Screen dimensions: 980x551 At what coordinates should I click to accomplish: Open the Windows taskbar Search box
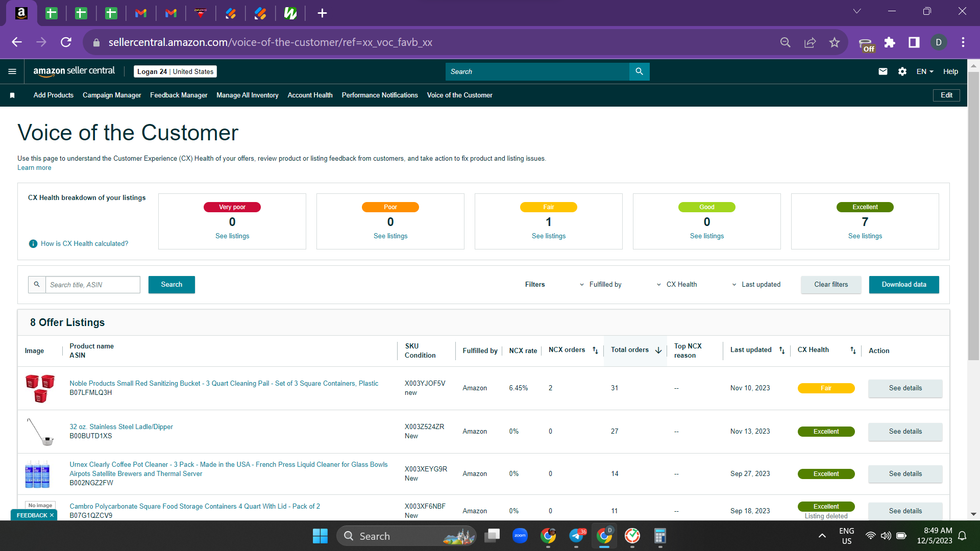click(x=406, y=536)
